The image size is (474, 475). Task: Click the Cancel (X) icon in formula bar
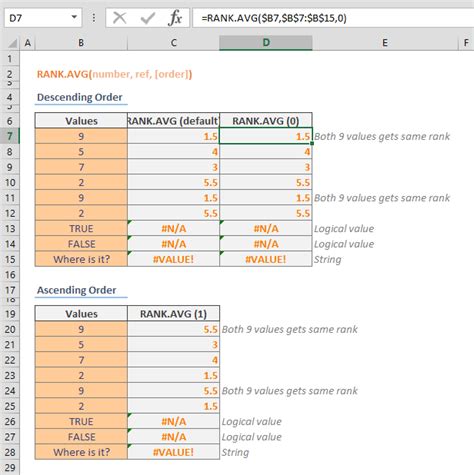tap(119, 18)
